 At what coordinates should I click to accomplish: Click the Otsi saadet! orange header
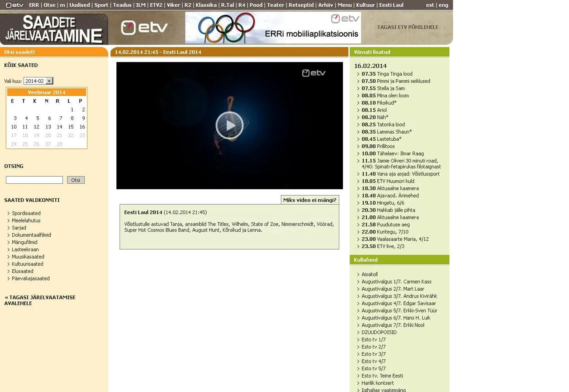point(54,52)
